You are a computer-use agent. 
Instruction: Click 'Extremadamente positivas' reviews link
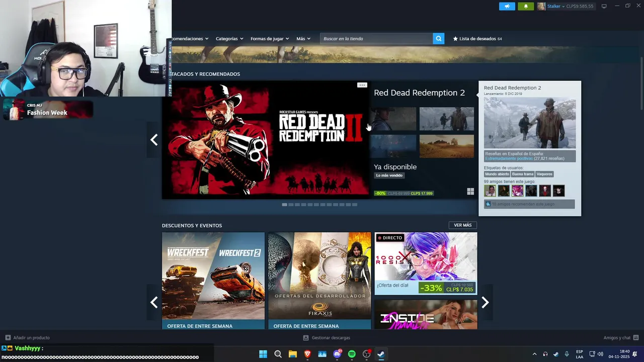[509, 158]
